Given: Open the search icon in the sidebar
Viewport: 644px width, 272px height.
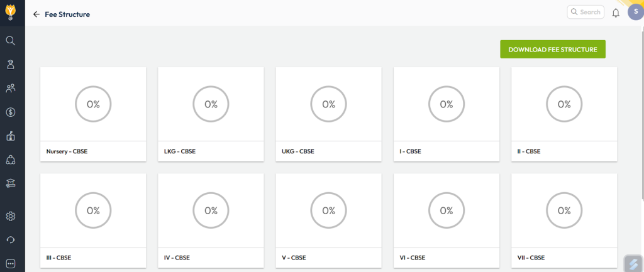Looking at the screenshot, I should [11, 41].
